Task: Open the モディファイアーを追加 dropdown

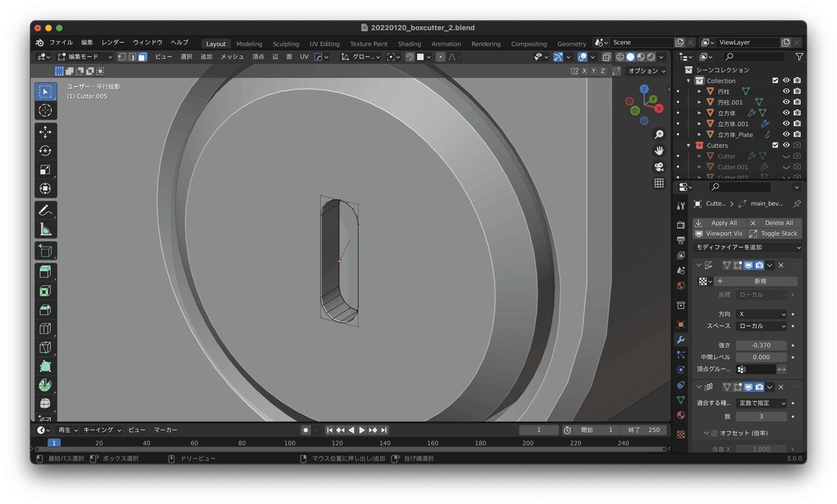Action: pyautogui.click(x=748, y=247)
